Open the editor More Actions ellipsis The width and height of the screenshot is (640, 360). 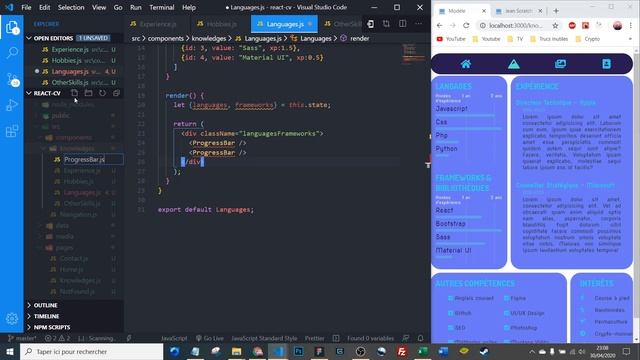click(x=418, y=24)
